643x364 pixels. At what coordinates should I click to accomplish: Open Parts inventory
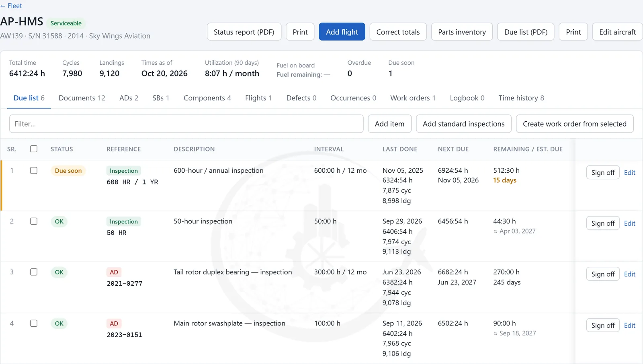click(x=462, y=32)
